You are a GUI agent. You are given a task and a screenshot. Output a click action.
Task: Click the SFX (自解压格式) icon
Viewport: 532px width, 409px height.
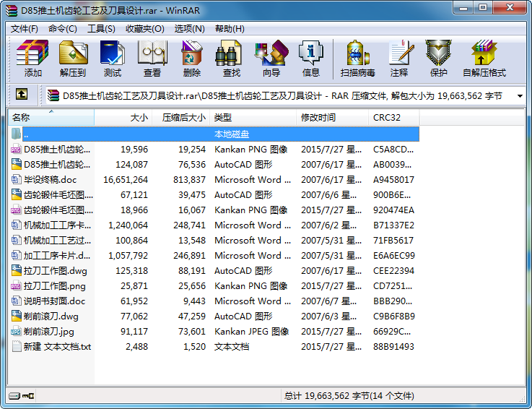coord(484,53)
